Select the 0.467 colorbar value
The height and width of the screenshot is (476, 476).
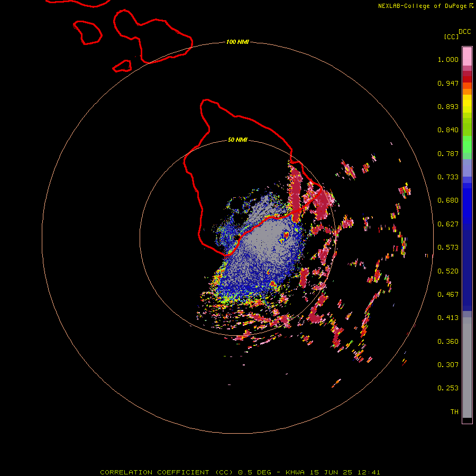(x=448, y=295)
